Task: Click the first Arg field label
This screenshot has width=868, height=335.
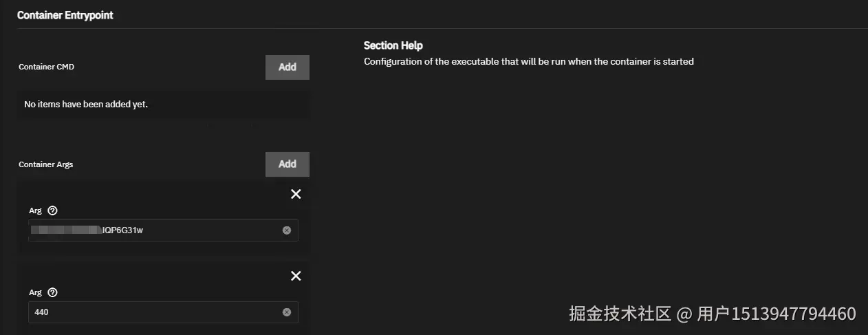Action: click(35, 210)
